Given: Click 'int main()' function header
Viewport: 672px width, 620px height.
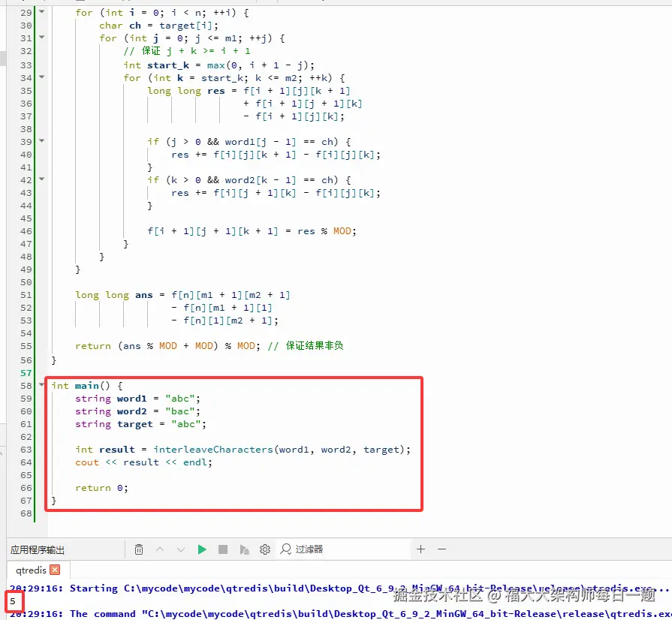Looking at the screenshot, I should coord(87,386).
